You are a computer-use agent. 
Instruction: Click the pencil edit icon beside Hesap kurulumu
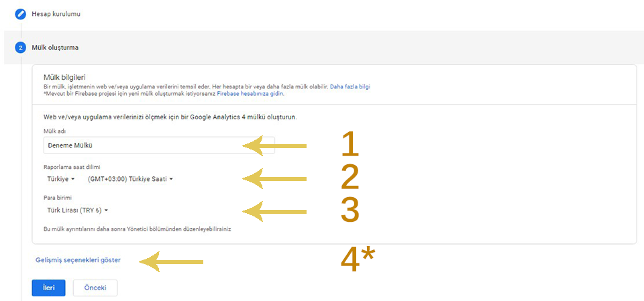pos(20,14)
